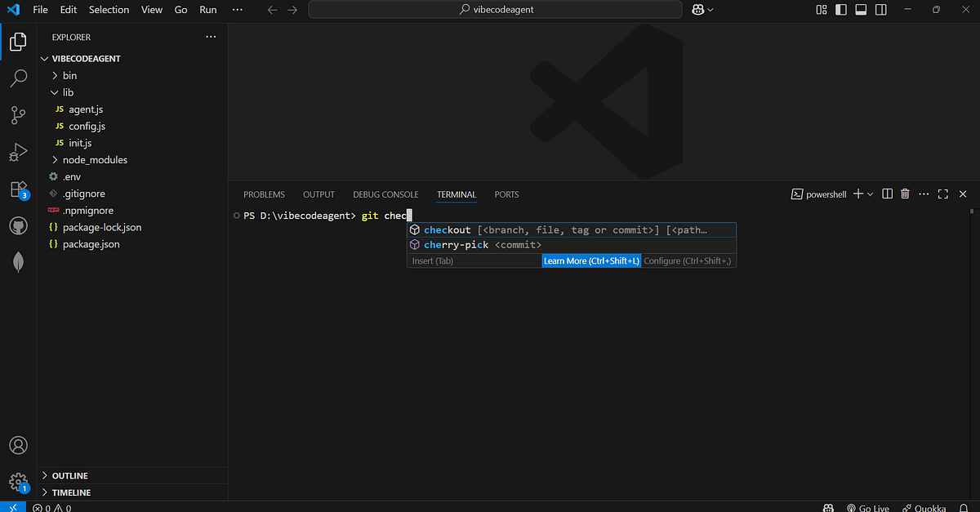The height and width of the screenshot is (512, 980).
Task: Kill the terminal using the trash icon
Action: [904, 194]
